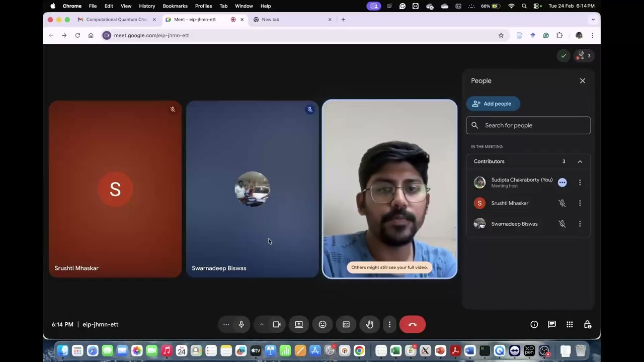Open the Activities grid icon
The width and height of the screenshot is (644, 362).
pos(570,324)
